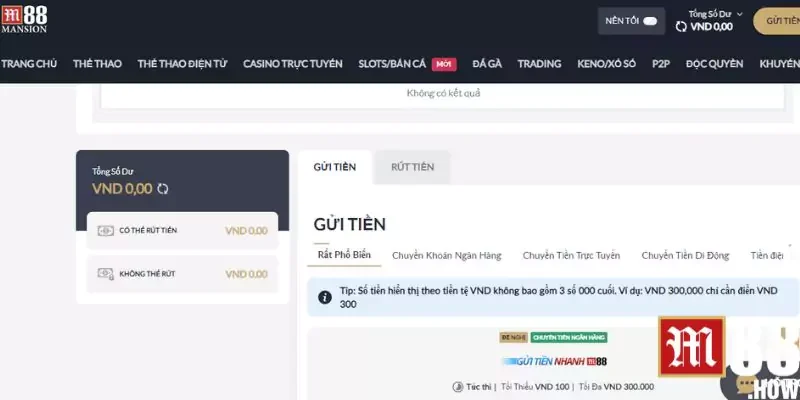Click the clock icon next to Tức thì

click(x=458, y=386)
